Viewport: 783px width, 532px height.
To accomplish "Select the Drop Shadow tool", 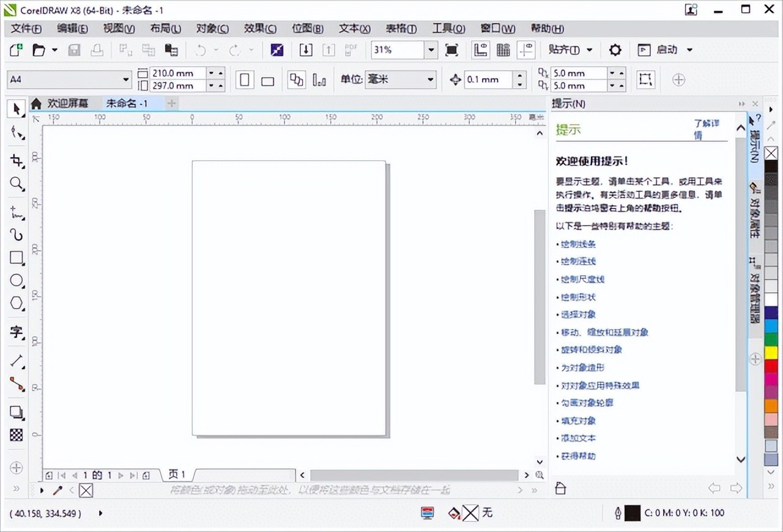I will click(17, 412).
